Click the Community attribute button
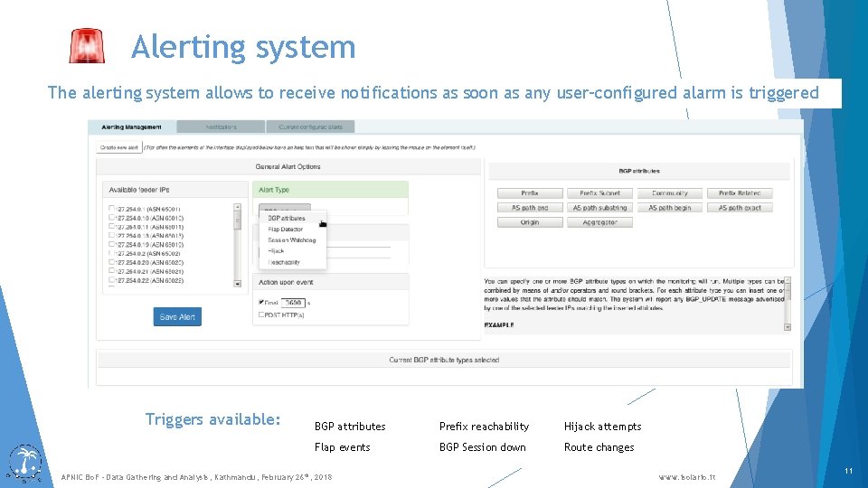Screen dimensions: 868x488 (670, 193)
